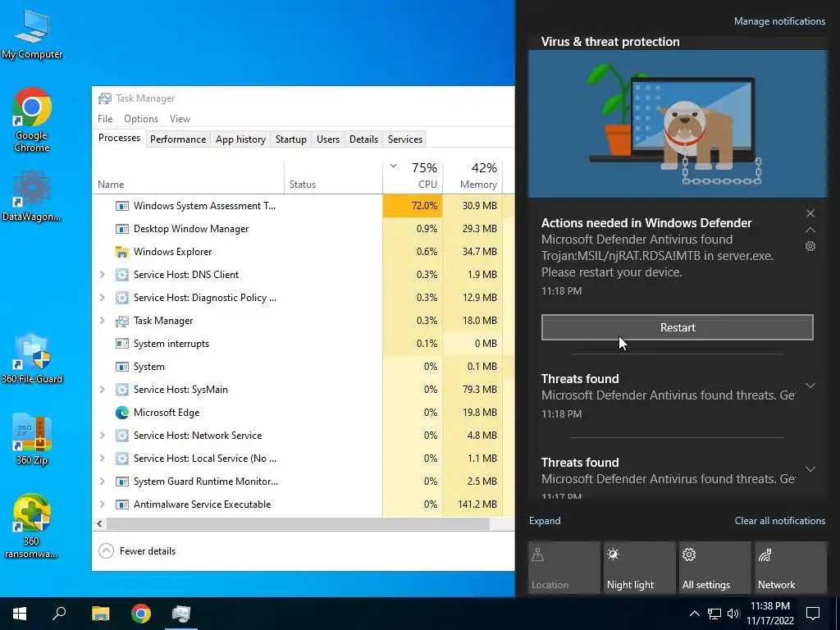
Task: Click the Windows Start button
Action: pos(20,614)
